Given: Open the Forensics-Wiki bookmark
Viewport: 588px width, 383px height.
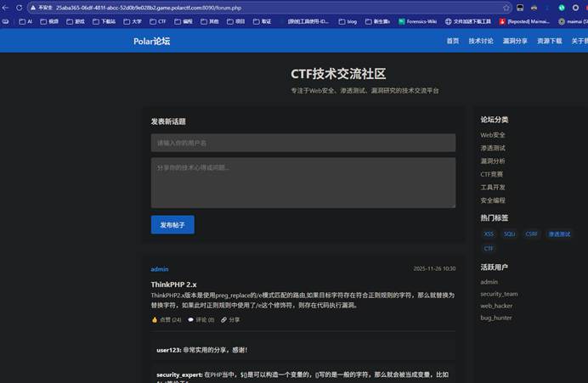Looking at the screenshot, I should (x=417, y=22).
